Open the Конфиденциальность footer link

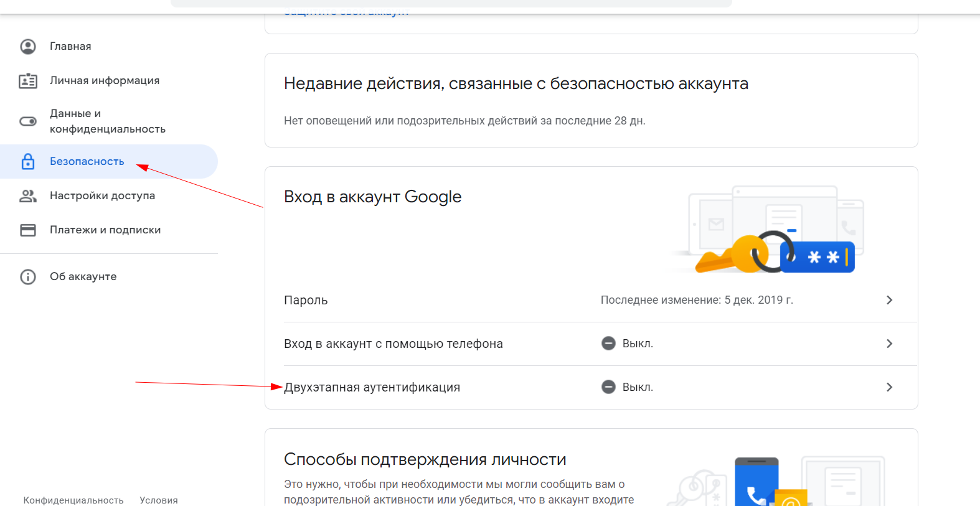[x=73, y=500]
